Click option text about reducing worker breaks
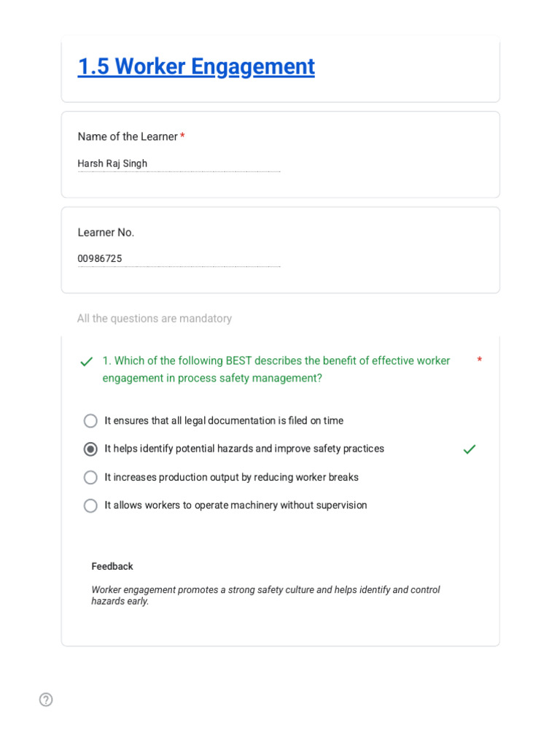The height and width of the screenshot is (747, 560). pyautogui.click(x=231, y=477)
